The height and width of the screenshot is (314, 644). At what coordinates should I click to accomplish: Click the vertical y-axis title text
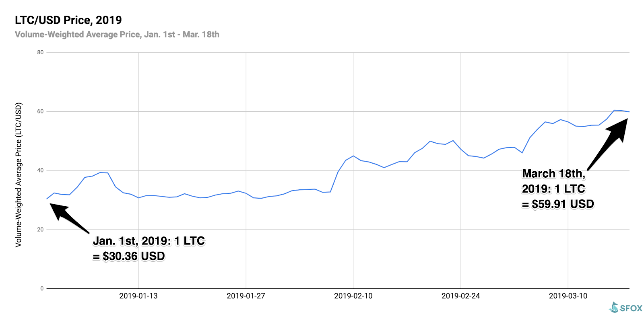[x=19, y=175]
